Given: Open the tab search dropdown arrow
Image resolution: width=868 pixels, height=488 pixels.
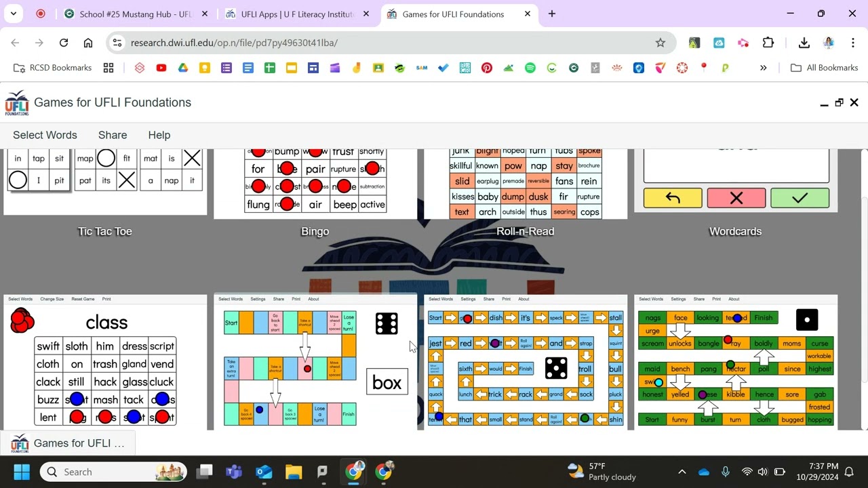Looking at the screenshot, I should click(x=14, y=14).
